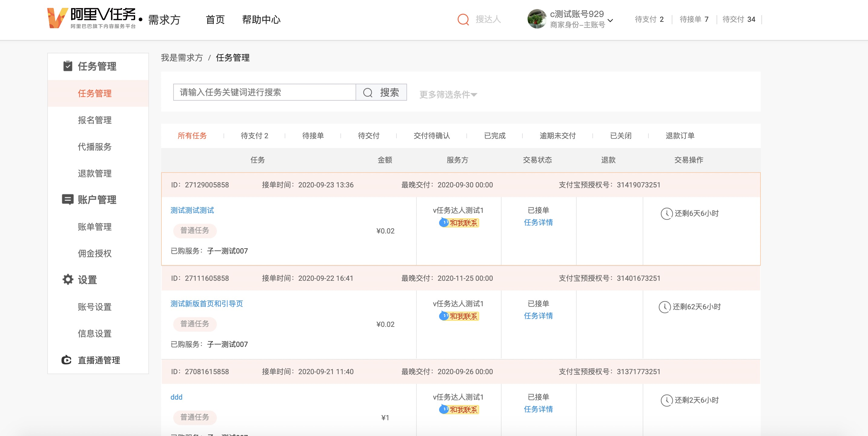868x436 pixels.
Task: Click the 和我联系 chat icon for 测试新版首页和引导页
Action: pyautogui.click(x=443, y=316)
